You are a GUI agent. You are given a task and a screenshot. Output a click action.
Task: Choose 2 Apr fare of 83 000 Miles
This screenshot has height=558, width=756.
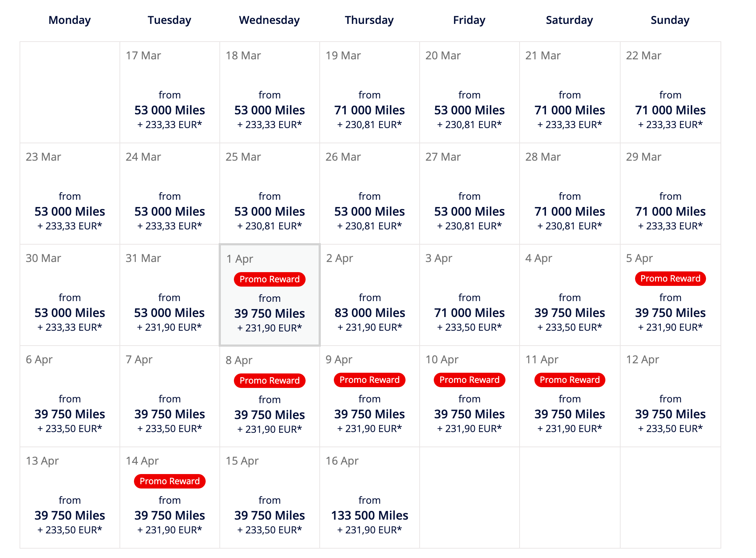tap(369, 313)
